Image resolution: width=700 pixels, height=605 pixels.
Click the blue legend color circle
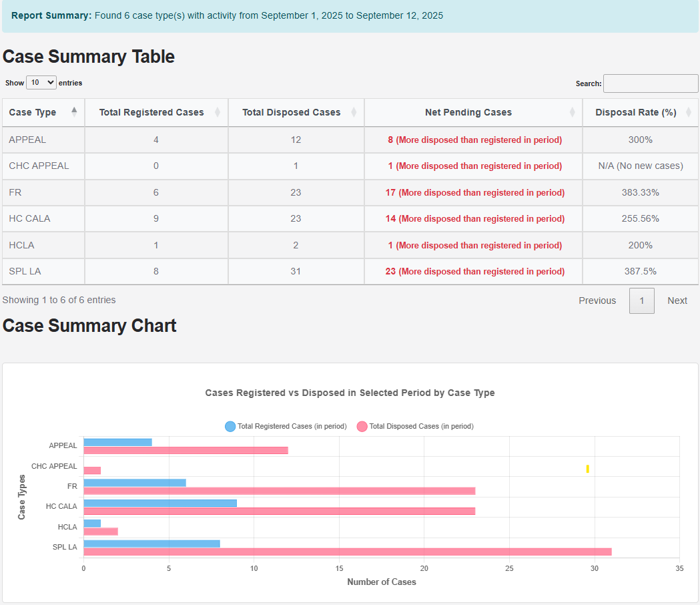coord(230,426)
